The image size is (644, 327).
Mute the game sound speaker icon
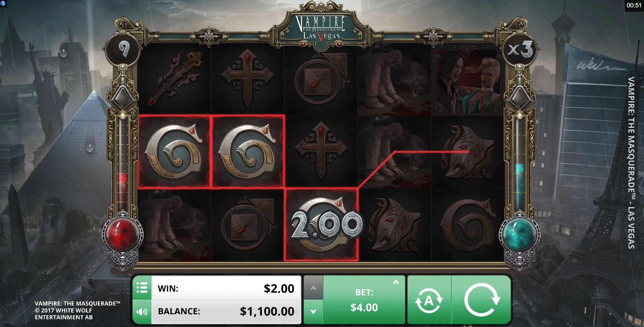click(x=142, y=312)
